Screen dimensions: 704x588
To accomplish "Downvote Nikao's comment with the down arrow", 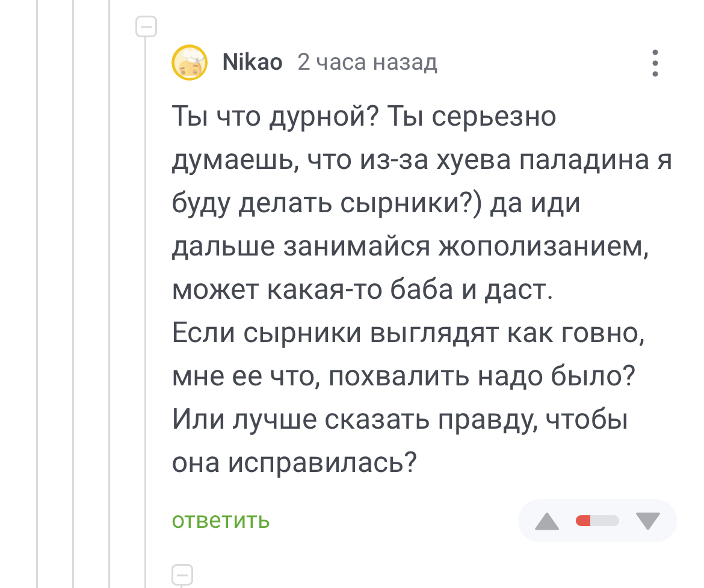I will (648, 521).
